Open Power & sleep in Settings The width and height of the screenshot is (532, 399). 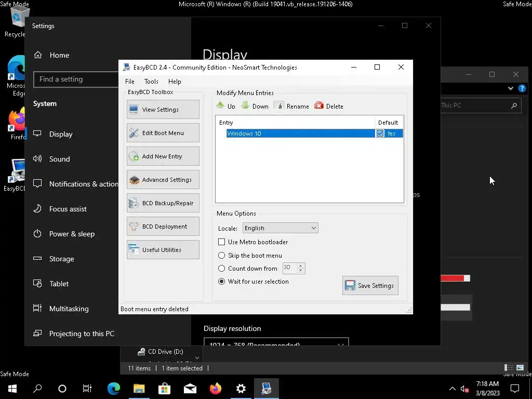[x=72, y=234]
